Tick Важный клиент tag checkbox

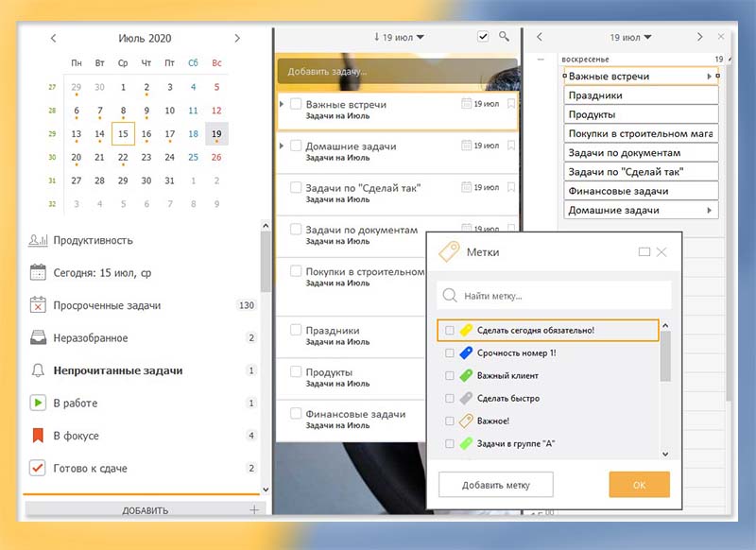[450, 375]
